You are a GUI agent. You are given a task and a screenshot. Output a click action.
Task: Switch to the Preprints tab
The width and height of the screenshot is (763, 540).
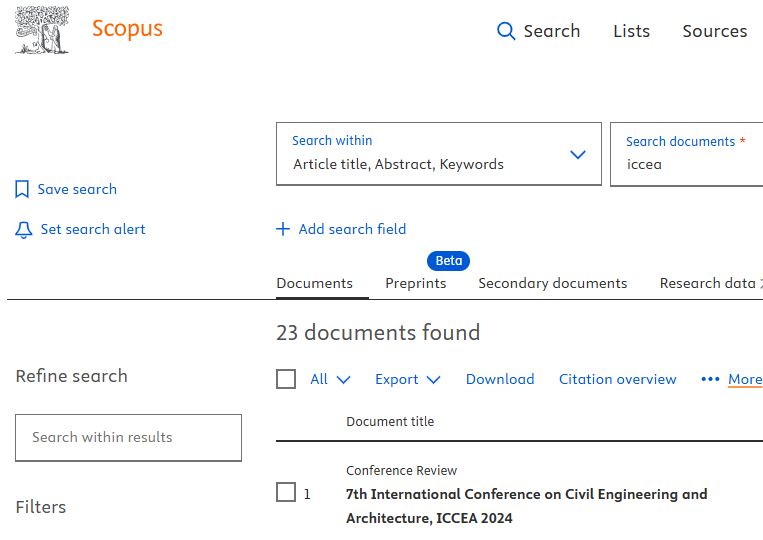[416, 283]
